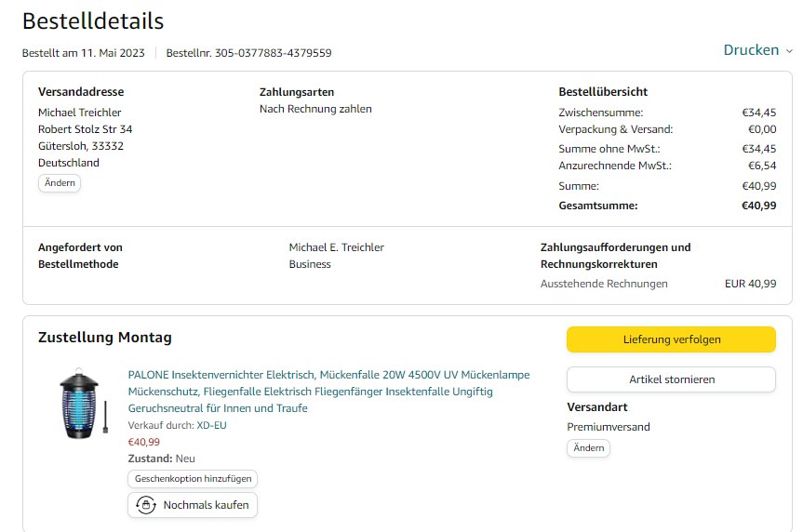Open the XD-EU seller link
The image size is (803, 532).
pyautogui.click(x=212, y=425)
